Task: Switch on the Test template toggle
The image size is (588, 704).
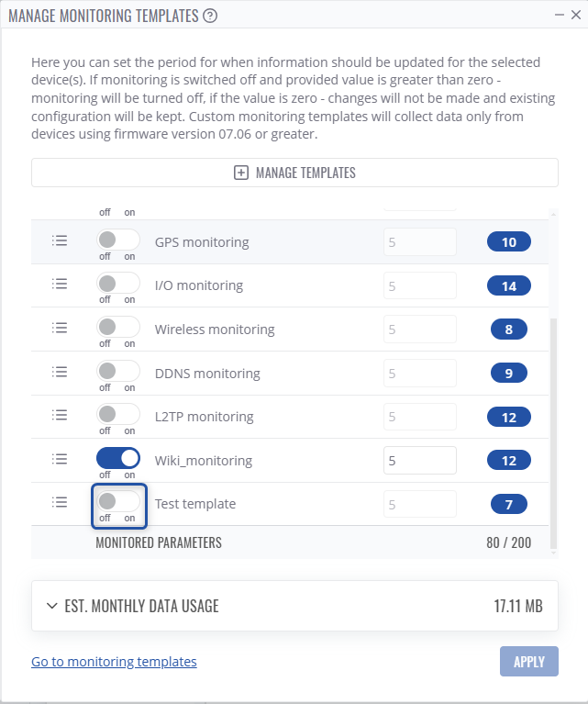Action: tap(118, 501)
